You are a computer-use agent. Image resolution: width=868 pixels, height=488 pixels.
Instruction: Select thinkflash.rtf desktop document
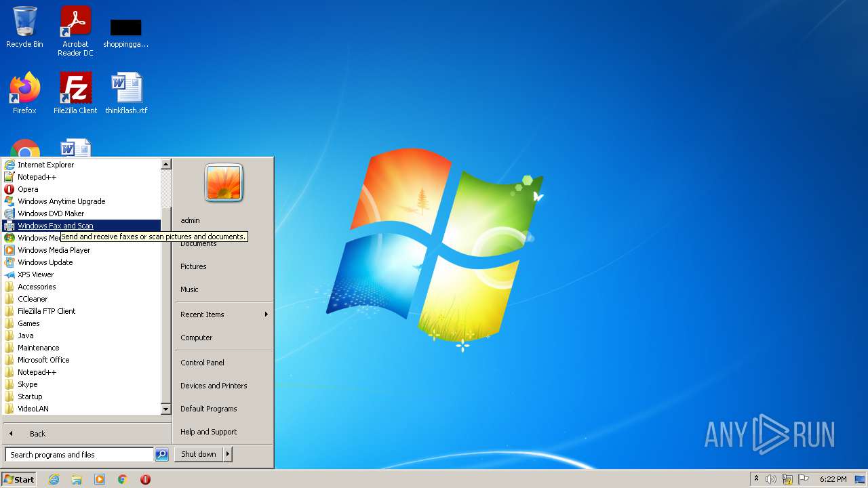126,93
